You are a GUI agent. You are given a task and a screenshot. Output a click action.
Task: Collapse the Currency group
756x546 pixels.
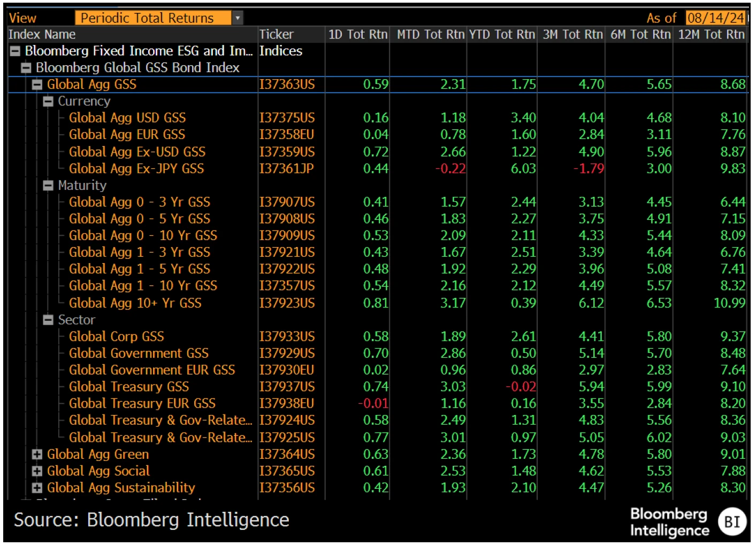48,102
